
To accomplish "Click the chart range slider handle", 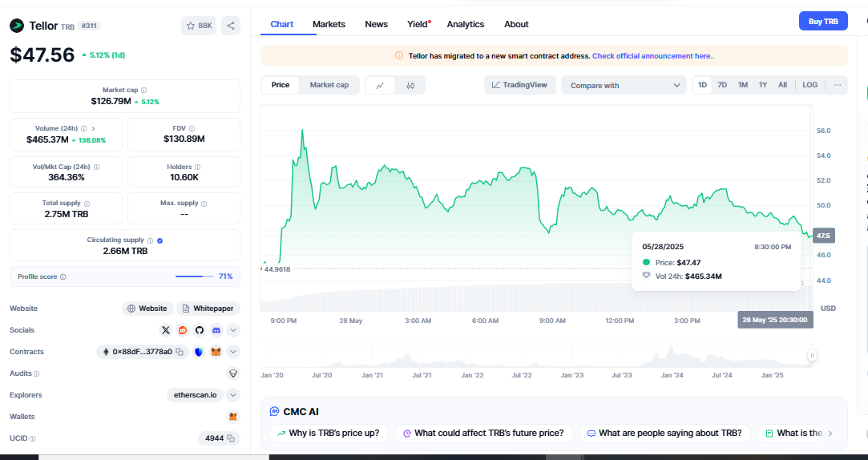I will (812, 356).
